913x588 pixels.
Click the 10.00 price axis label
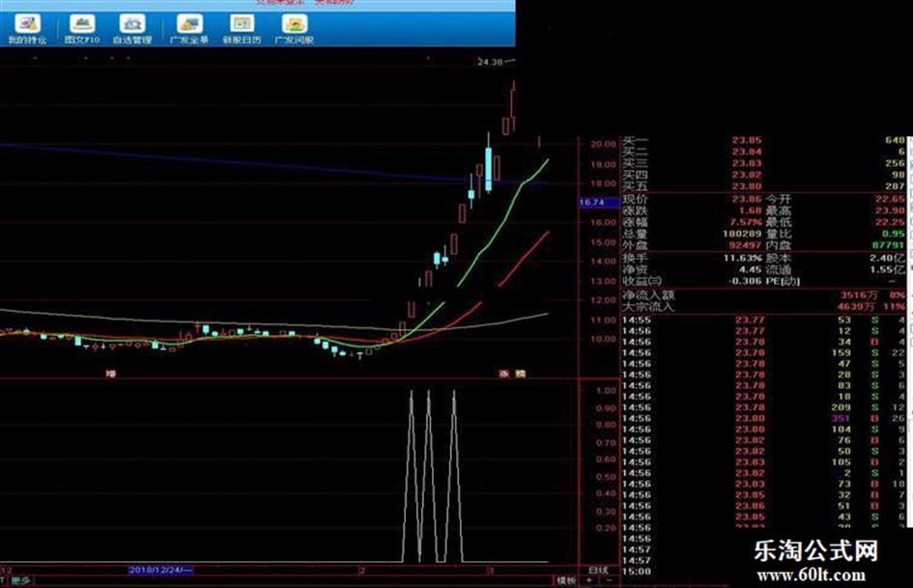[x=603, y=340]
